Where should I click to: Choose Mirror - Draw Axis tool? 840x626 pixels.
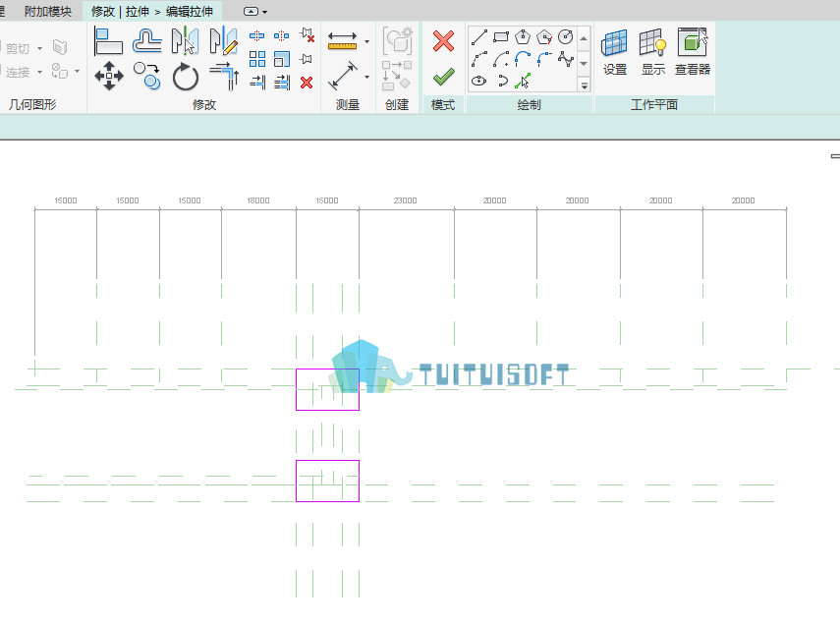(224, 42)
